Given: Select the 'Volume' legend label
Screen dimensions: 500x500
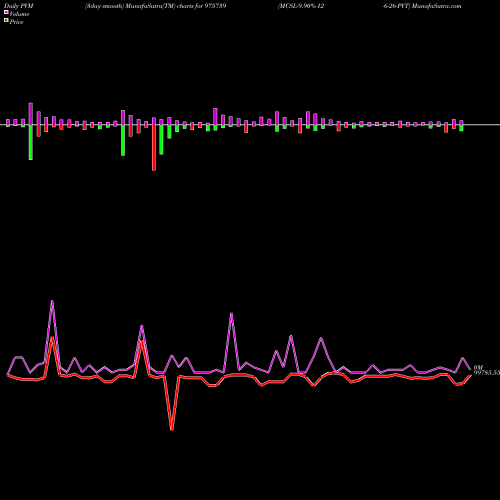Looking at the screenshot, I should [x=19, y=14].
